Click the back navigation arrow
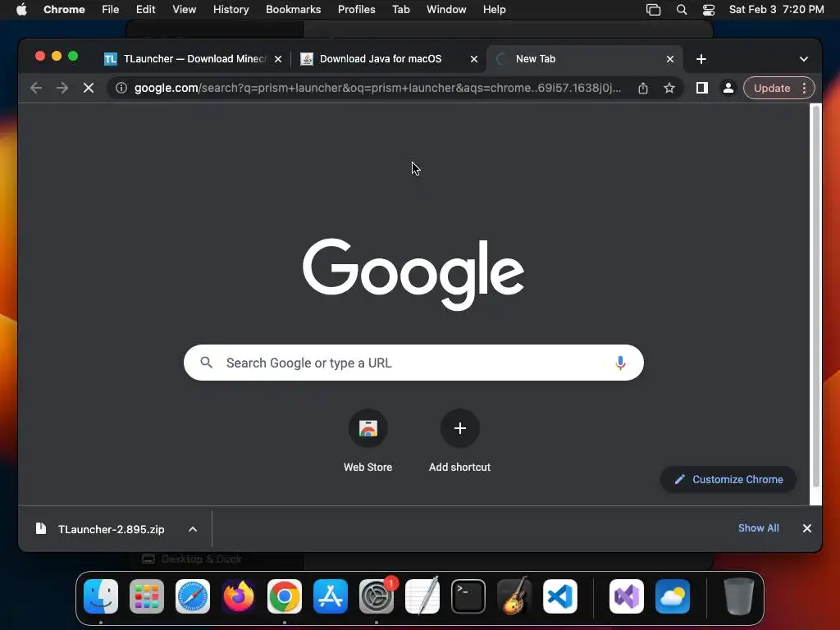 click(36, 88)
